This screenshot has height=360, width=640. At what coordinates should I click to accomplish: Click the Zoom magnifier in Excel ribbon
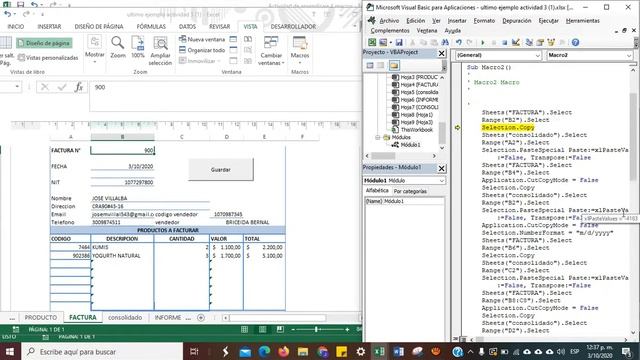pos(118,47)
